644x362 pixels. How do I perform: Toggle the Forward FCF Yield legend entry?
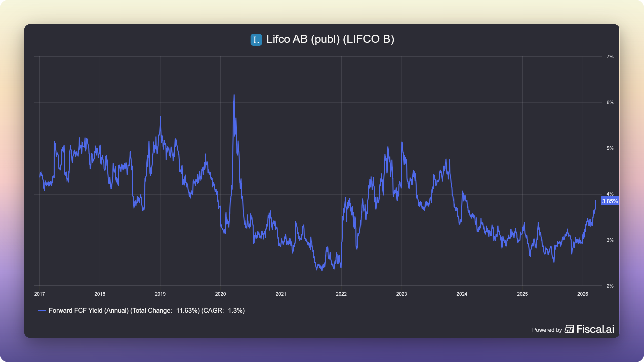[146, 311]
